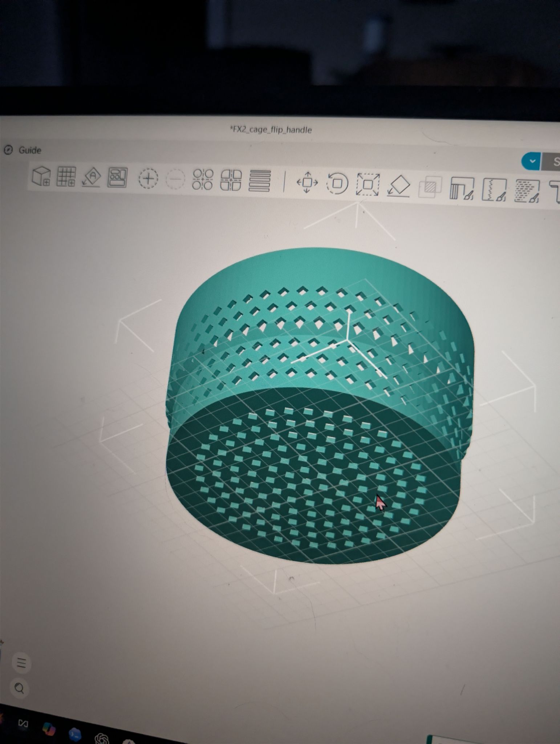Open the Seam painting tool
The height and width of the screenshot is (744, 560).
coord(494,190)
